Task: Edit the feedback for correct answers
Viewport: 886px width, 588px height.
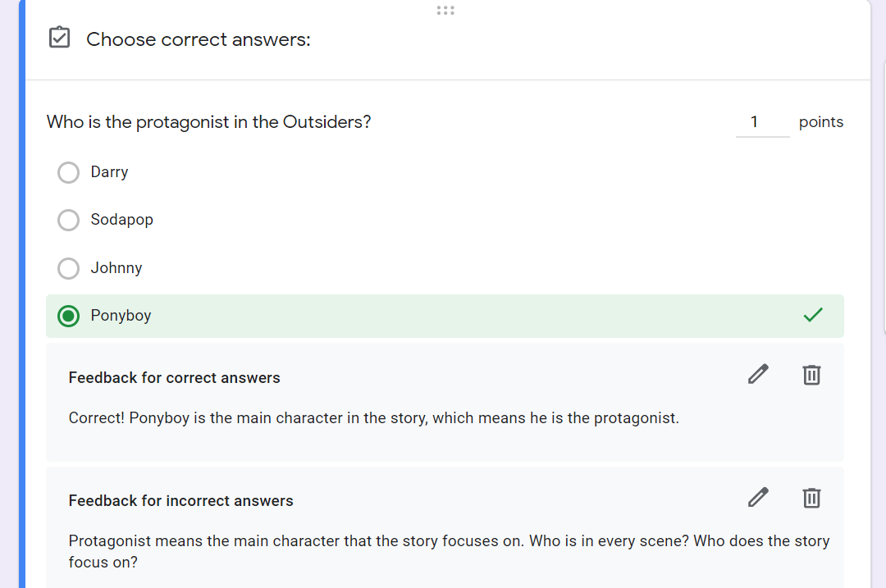Action: 759,375
